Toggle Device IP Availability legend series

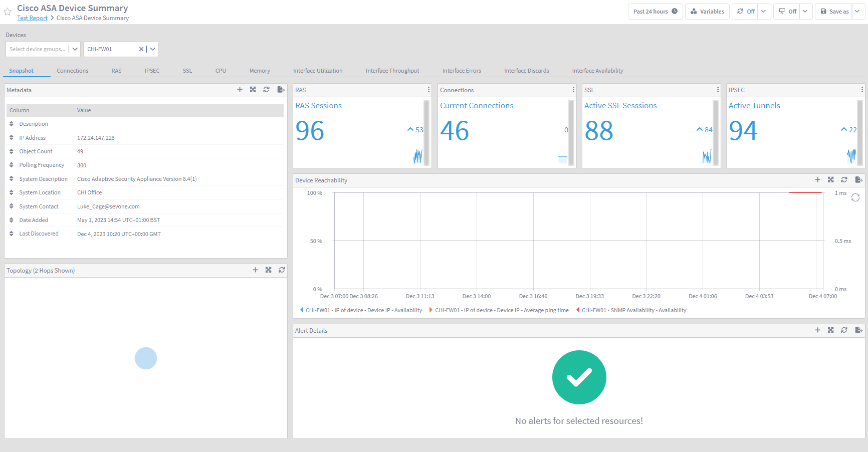point(361,310)
